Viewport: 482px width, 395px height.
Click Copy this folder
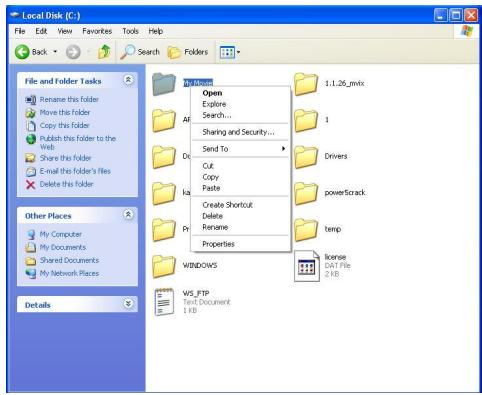click(x=64, y=125)
